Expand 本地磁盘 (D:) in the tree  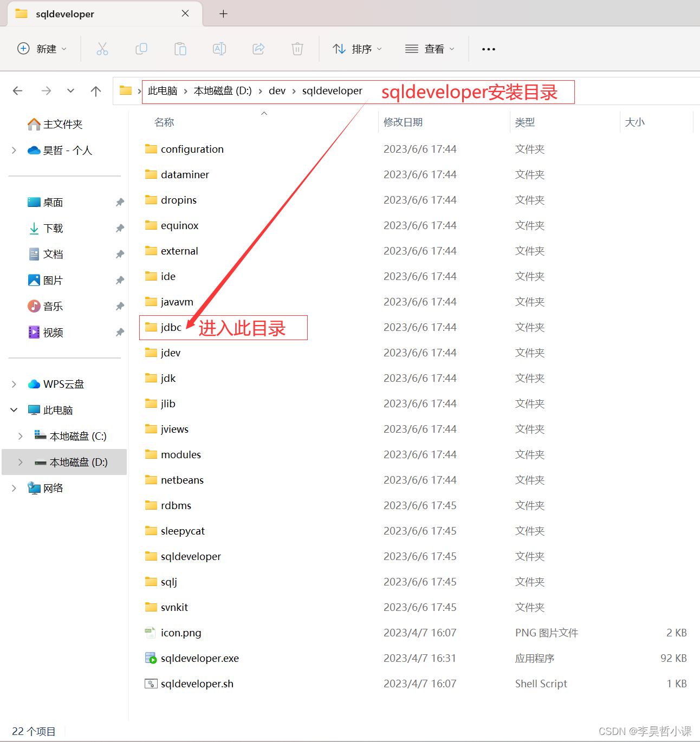[21, 462]
